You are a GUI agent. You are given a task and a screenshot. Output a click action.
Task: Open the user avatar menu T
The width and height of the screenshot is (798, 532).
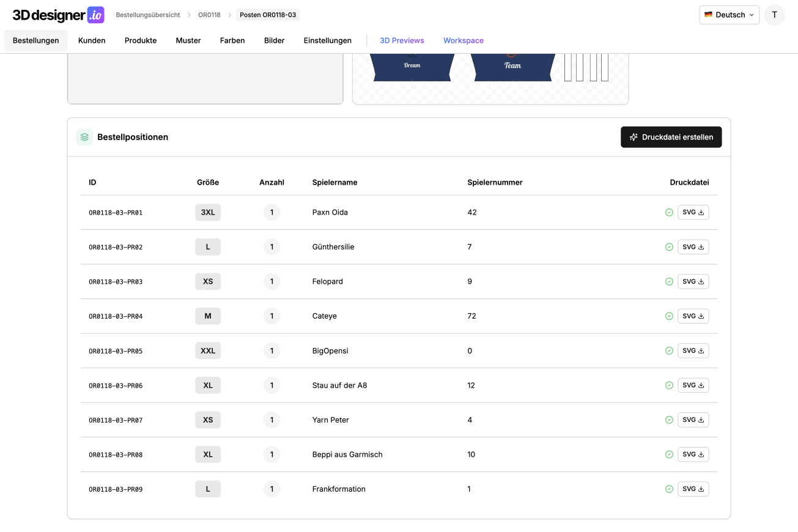774,15
